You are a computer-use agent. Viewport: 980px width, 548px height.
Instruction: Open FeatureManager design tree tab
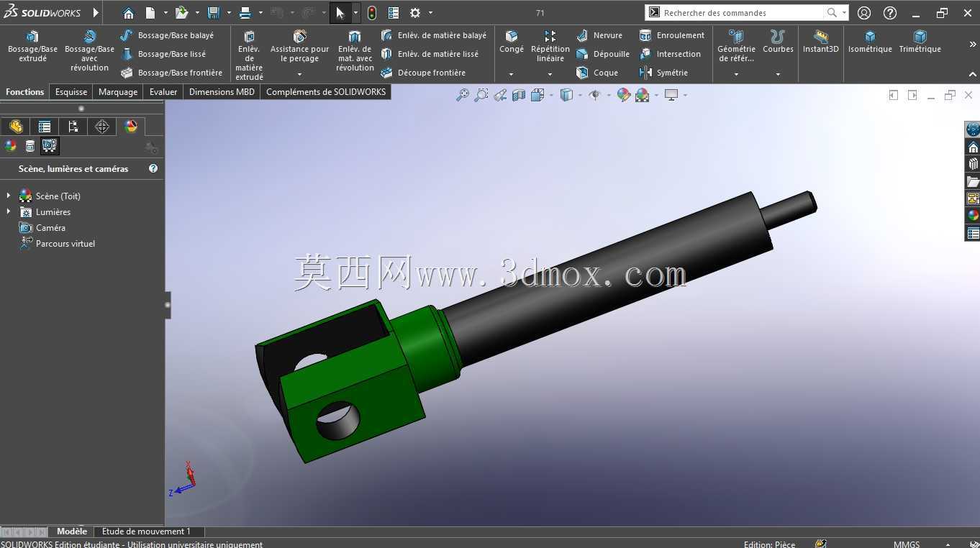pyautogui.click(x=16, y=127)
